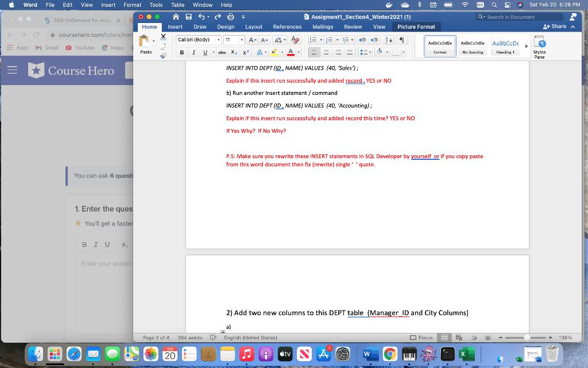Toggle the Show/Hide paragraph marks
Screen dimensions: 588x368
(402, 40)
